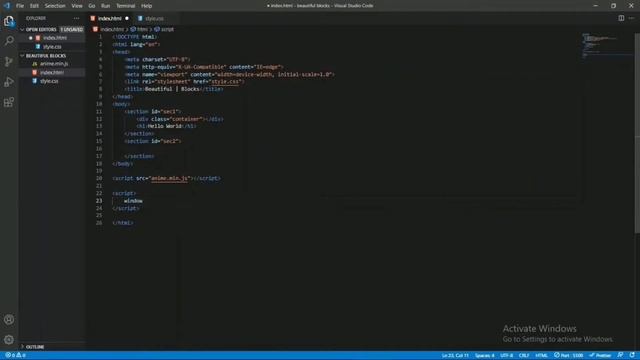The image size is (640, 360).
Task: Click UTF-8 encoding selector
Action: coord(507,355)
